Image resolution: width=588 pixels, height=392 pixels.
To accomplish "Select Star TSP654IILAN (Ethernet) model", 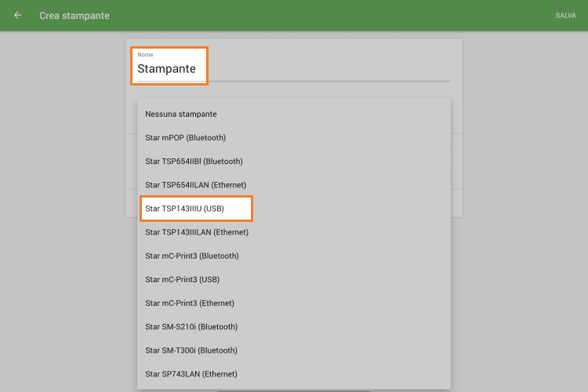I will [196, 185].
